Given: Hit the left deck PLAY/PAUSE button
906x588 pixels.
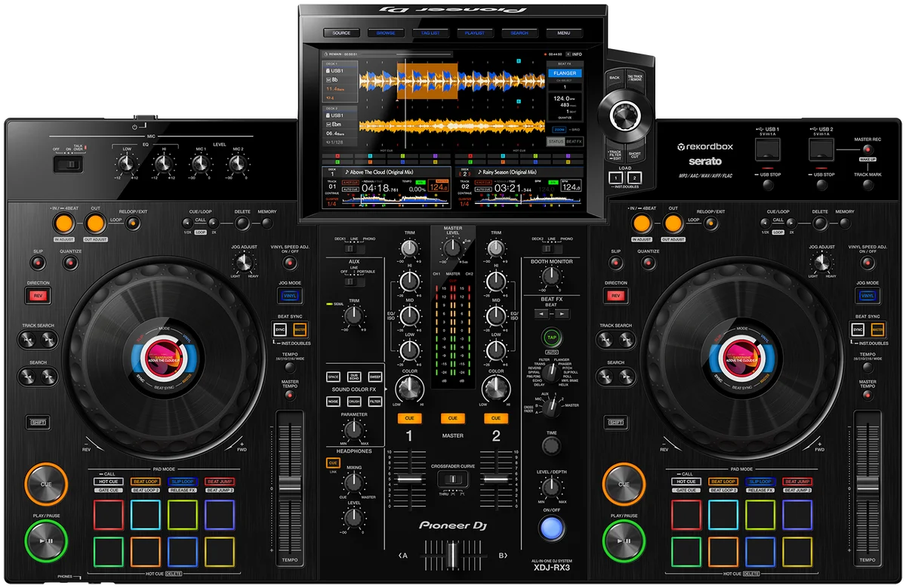Looking at the screenshot, I should click(x=46, y=540).
